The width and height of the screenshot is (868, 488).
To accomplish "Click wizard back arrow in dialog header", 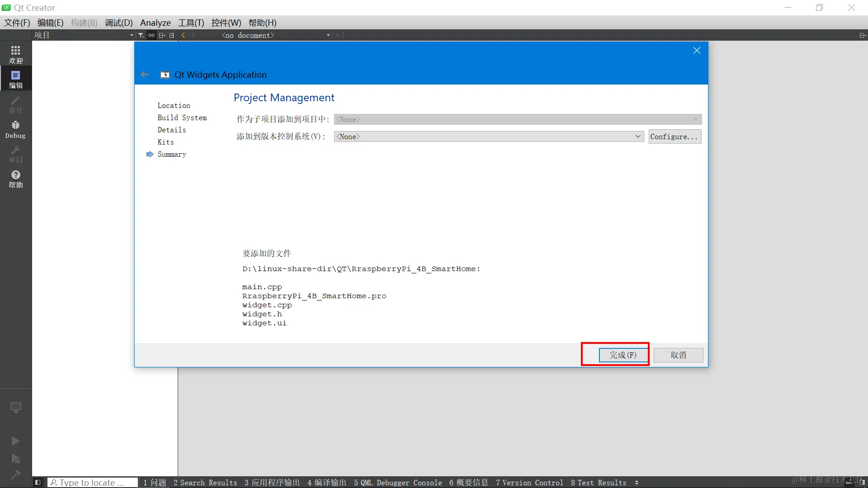I will (x=145, y=75).
